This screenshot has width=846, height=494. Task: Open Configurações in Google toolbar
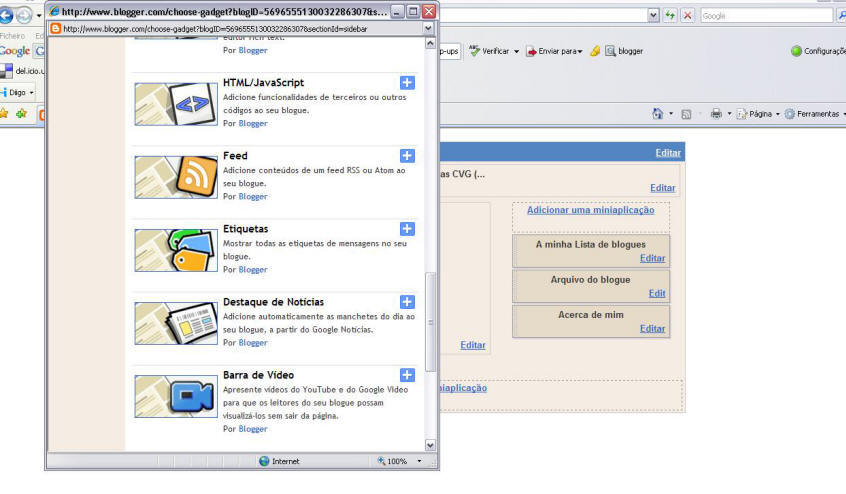click(818, 51)
